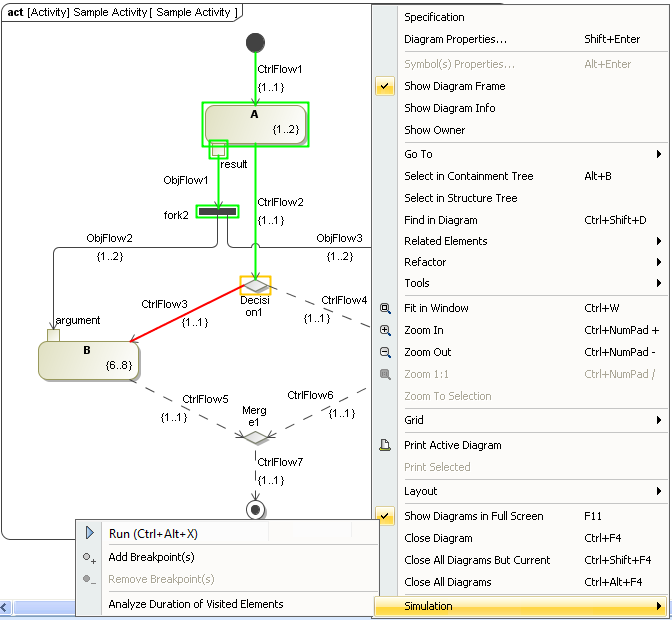Click the Add Breakpoint(s) icon
This screenshot has height=620, width=672.
click(90, 557)
